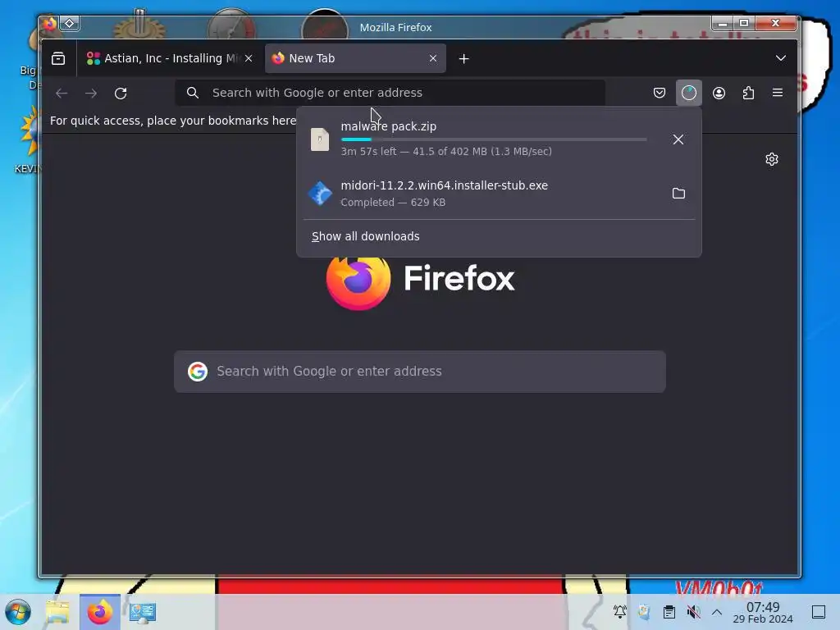840x630 pixels.
Task: Click the diamond pin icon in titlebar
Action: 70,23
